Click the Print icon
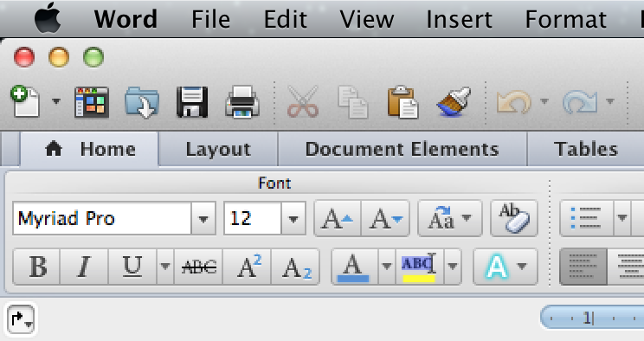Image resolution: width=644 pixels, height=341 pixels. 242,102
